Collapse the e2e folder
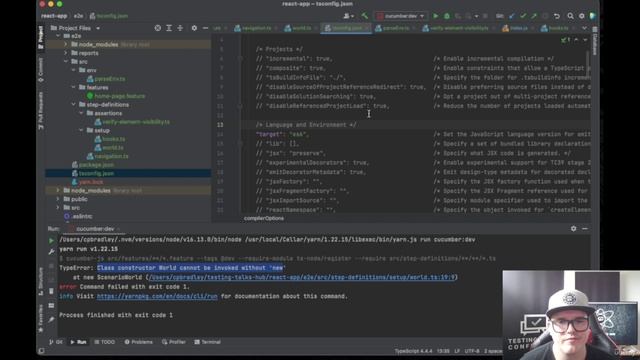This screenshot has width=640, height=360. (x=58, y=36)
